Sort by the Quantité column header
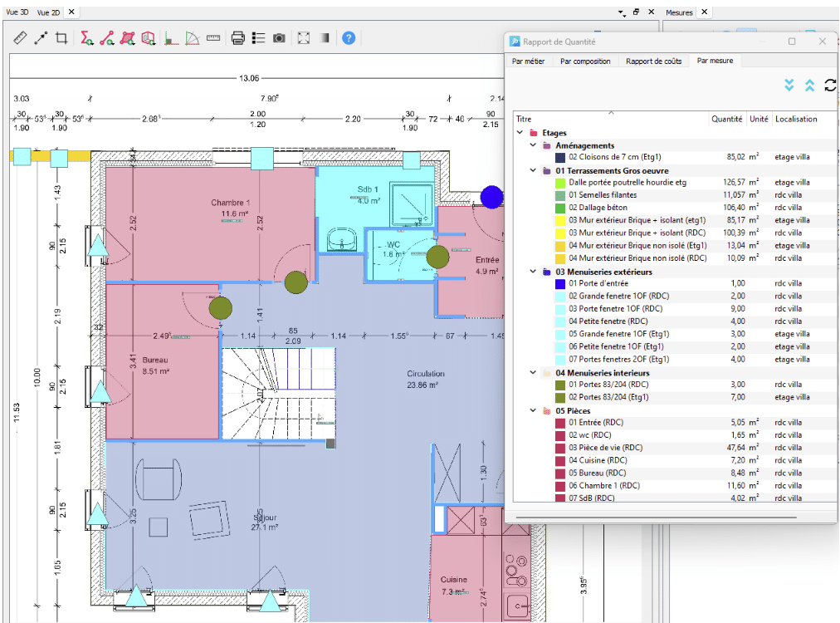840x623 pixels. [x=726, y=119]
